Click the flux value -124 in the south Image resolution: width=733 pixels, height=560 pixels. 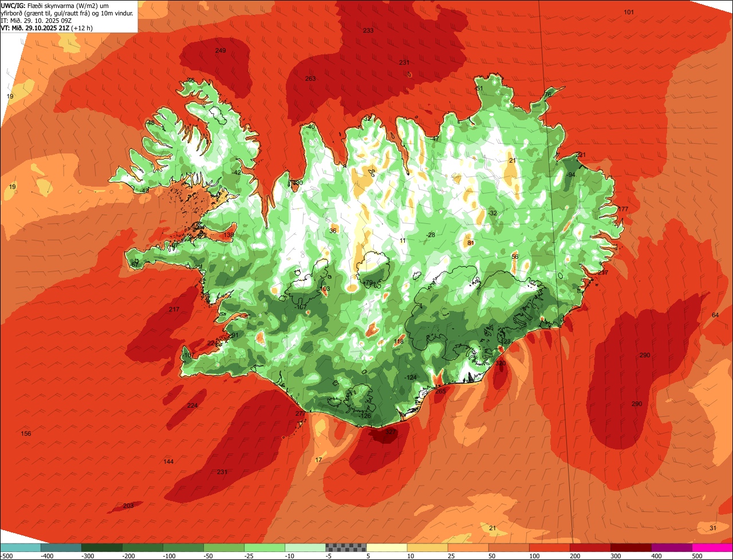pyautogui.click(x=411, y=377)
